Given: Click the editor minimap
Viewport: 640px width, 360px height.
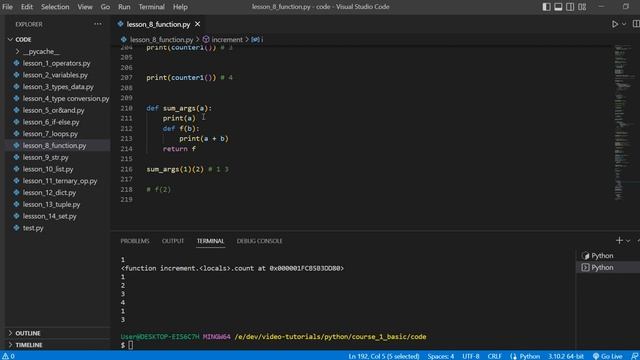Looking at the screenshot, I should [x=624, y=122].
